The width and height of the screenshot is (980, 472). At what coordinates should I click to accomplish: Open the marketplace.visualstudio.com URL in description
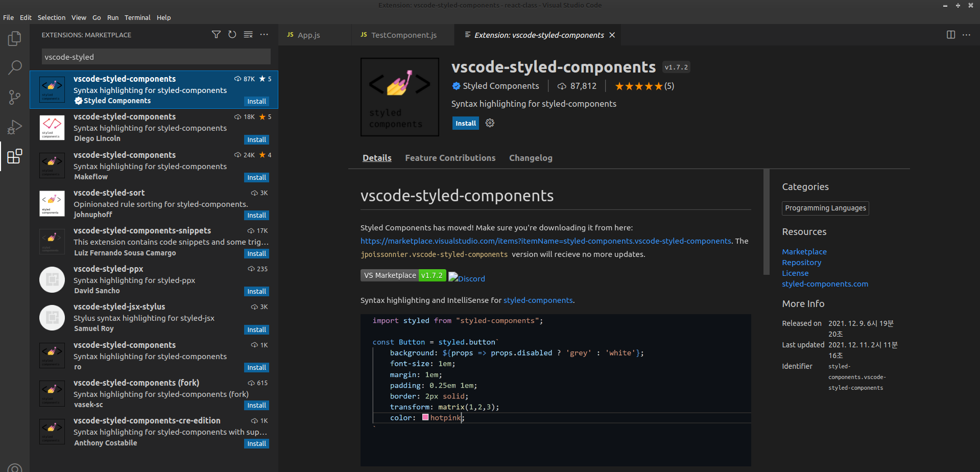[545, 241]
